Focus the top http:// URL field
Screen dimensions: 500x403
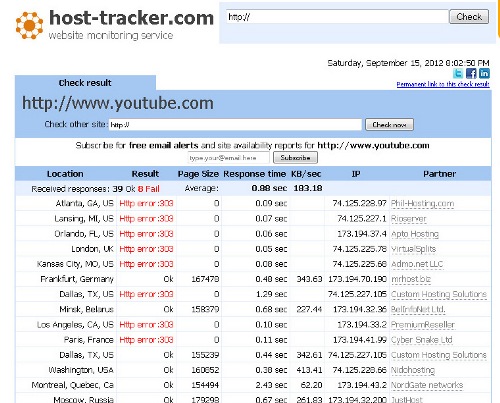coord(337,17)
